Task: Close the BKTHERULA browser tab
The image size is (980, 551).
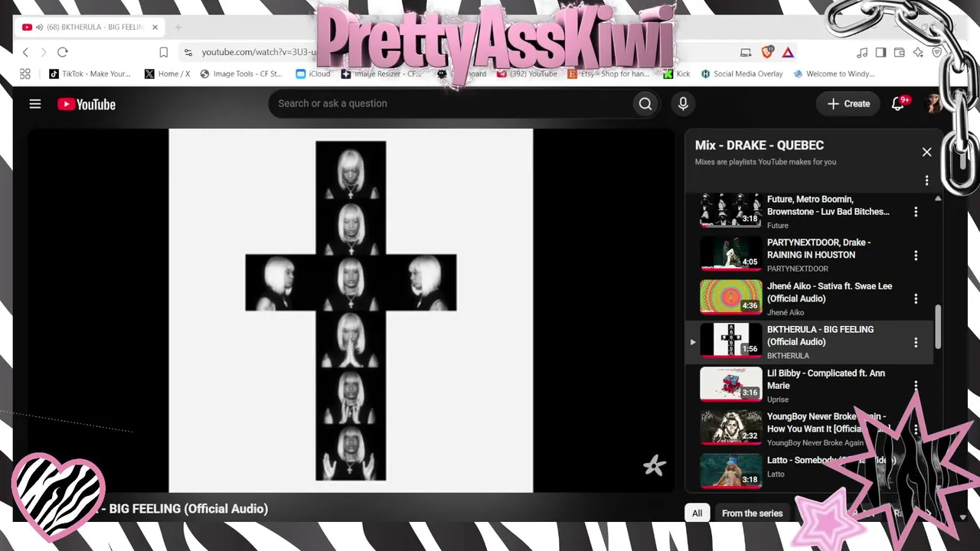Action: point(155,28)
